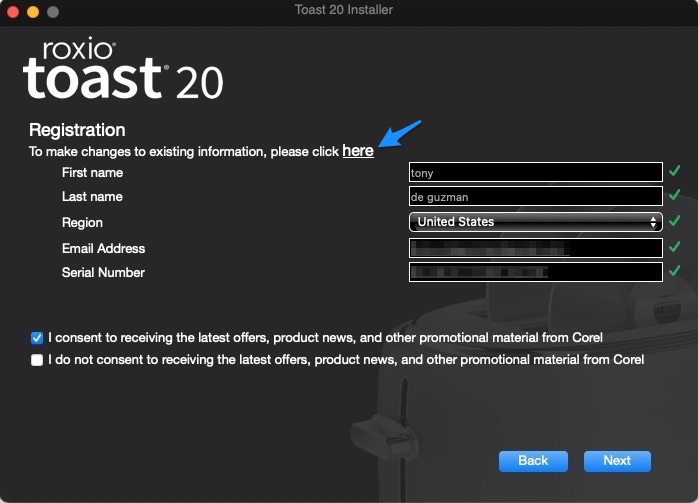Screen dimensions: 698x503
Task: Click the 'here' link to edit information
Action: 358,151
